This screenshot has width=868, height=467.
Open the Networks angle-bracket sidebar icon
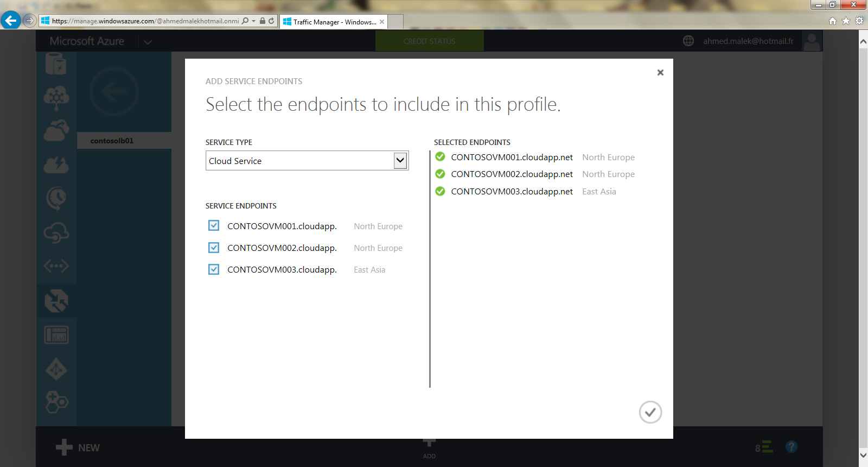pos(56,266)
